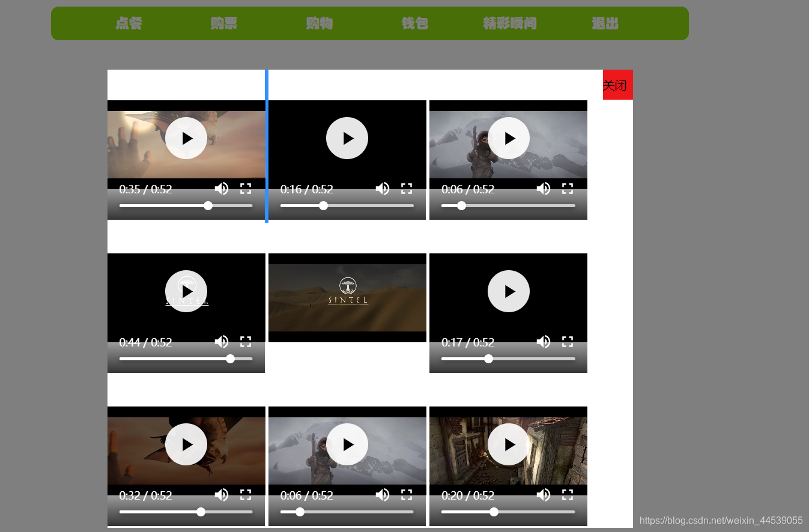The image size is (809, 532).
Task: Open the 钱包 menu item
Action: point(415,23)
